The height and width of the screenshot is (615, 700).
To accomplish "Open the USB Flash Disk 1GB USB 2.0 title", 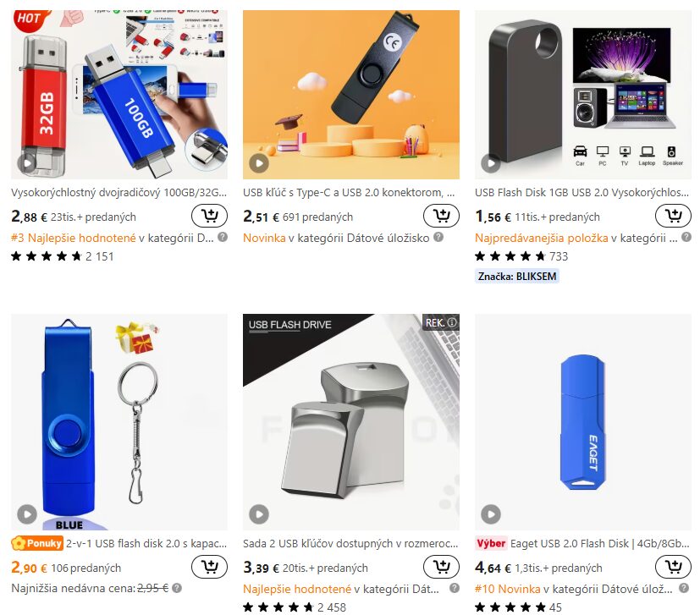I will (581, 192).
